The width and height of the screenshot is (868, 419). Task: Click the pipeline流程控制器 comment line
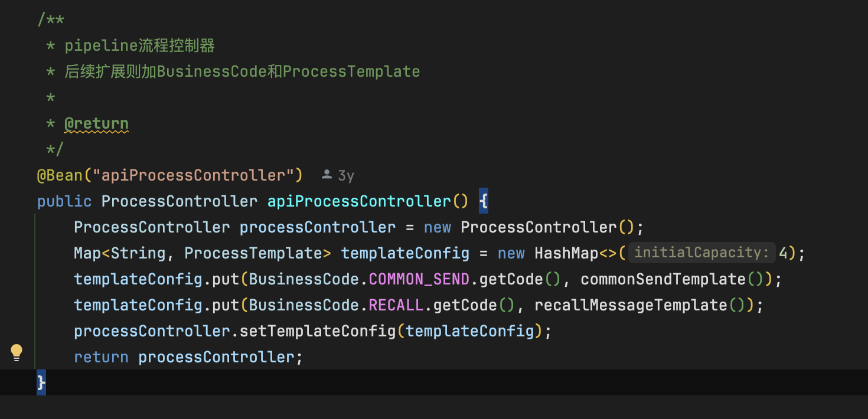pyautogui.click(x=139, y=45)
